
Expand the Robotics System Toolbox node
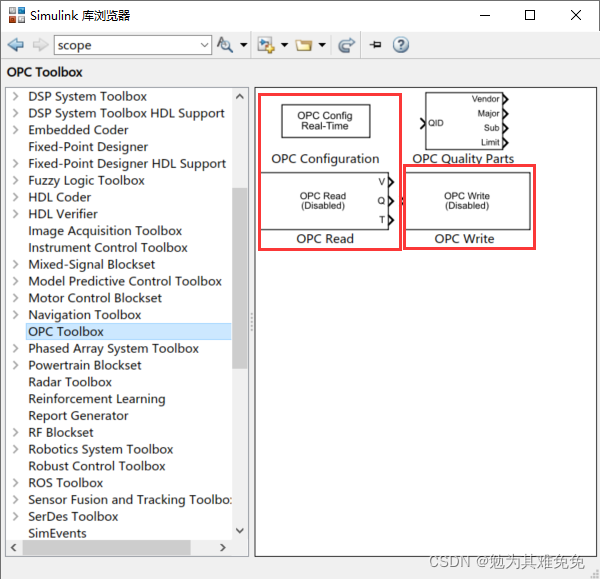tap(15, 449)
